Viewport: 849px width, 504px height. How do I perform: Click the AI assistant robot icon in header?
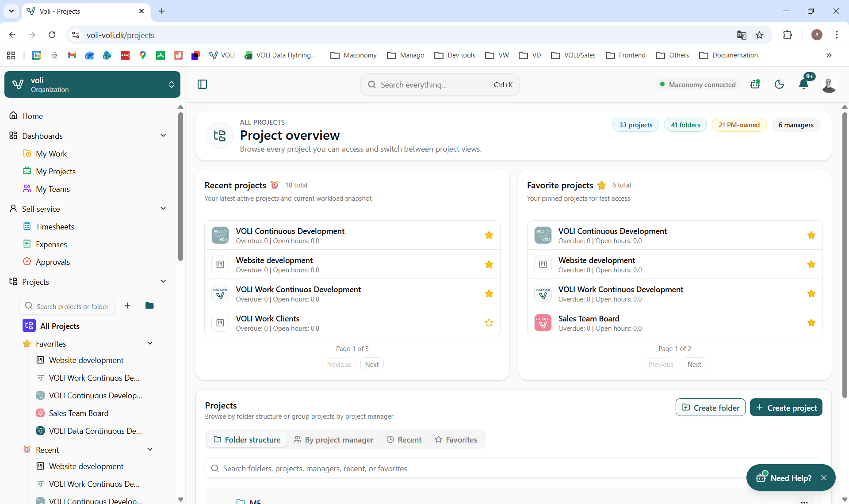[755, 84]
